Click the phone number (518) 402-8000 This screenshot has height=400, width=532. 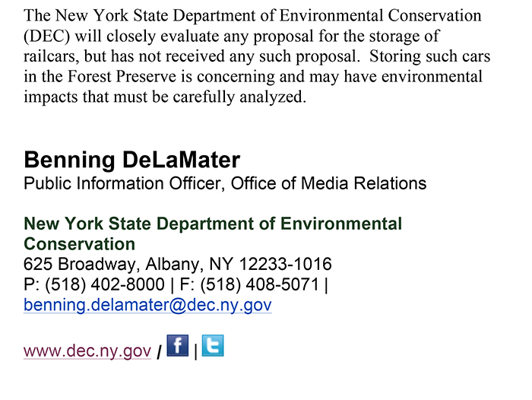pos(105,284)
